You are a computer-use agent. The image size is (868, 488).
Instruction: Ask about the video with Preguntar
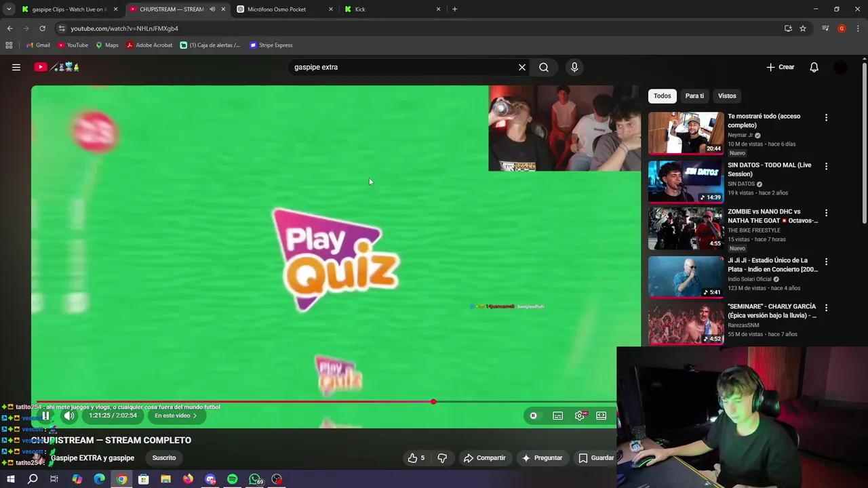(542, 458)
